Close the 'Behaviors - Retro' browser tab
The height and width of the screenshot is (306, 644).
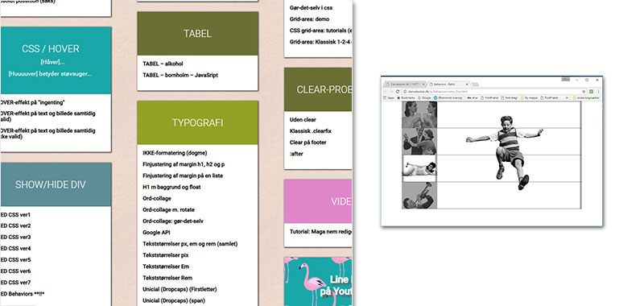click(x=467, y=85)
